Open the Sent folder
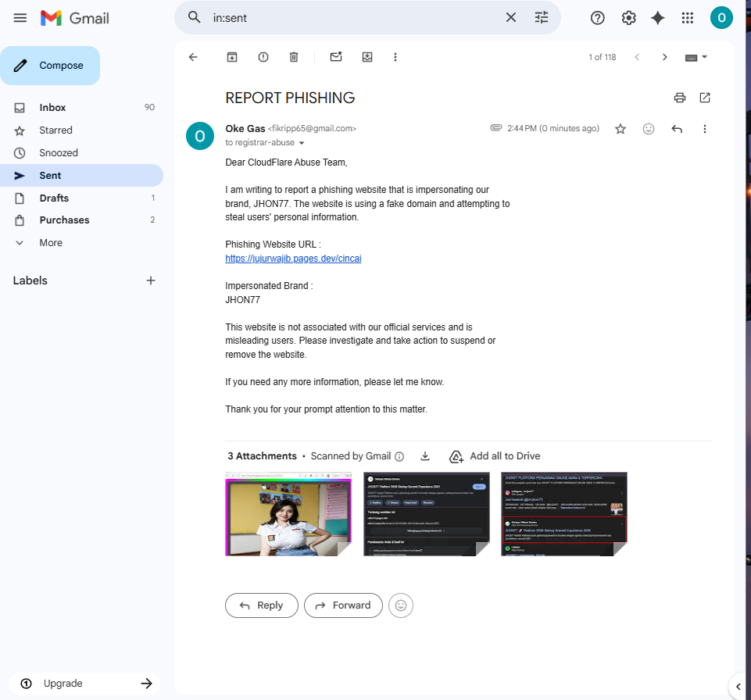751x700 pixels. [x=81, y=175]
